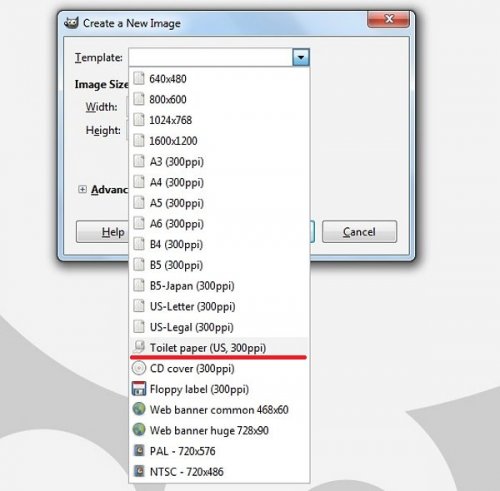This screenshot has height=491, width=500.
Task: Close the Create a New Image dialog
Action: coord(388,19)
